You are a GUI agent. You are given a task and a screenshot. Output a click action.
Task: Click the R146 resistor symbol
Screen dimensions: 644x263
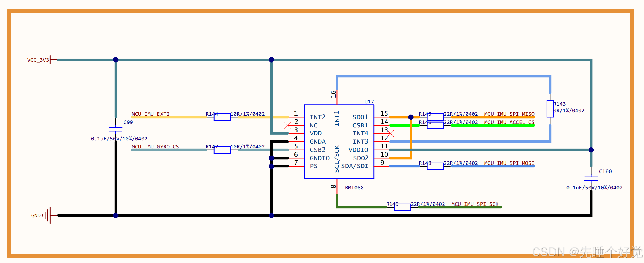coord(435,125)
